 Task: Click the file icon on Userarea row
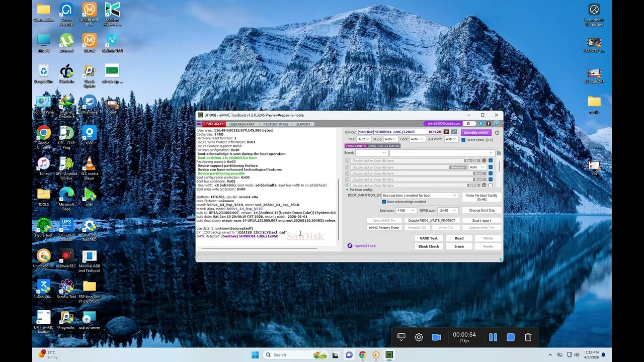coord(347,167)
